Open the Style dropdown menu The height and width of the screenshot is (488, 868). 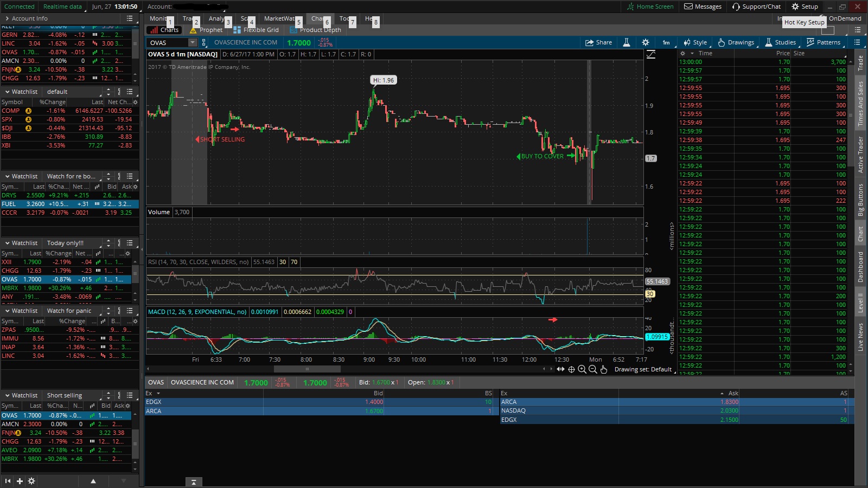point(695,42)
